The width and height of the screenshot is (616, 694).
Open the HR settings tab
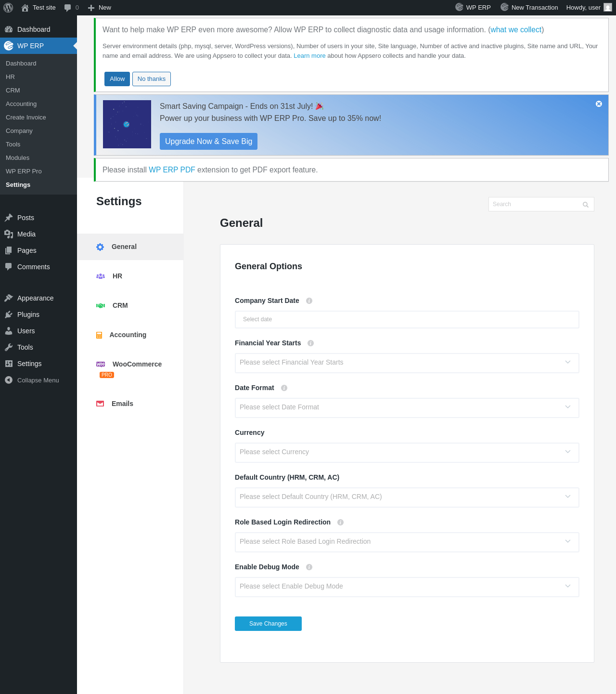click(x=130, y=276)
